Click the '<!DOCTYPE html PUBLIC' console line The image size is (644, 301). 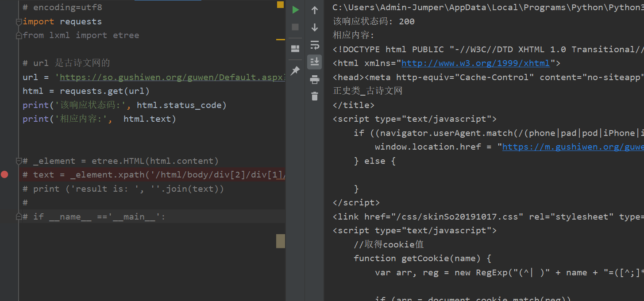click(488, 49)
